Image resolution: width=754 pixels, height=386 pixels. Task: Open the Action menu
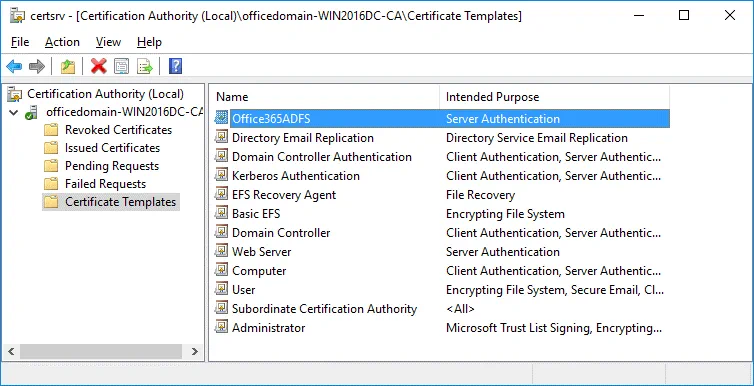click(63, 42)
